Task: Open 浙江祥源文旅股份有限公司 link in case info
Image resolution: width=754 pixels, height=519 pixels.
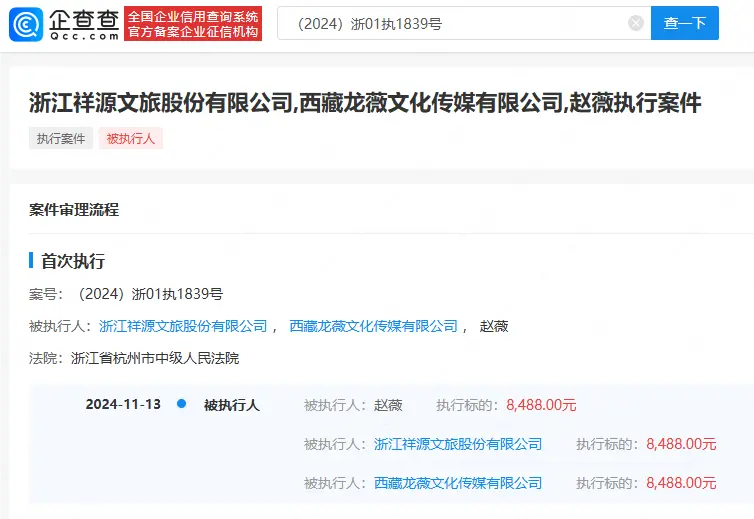Action: [x=183, y=326]
